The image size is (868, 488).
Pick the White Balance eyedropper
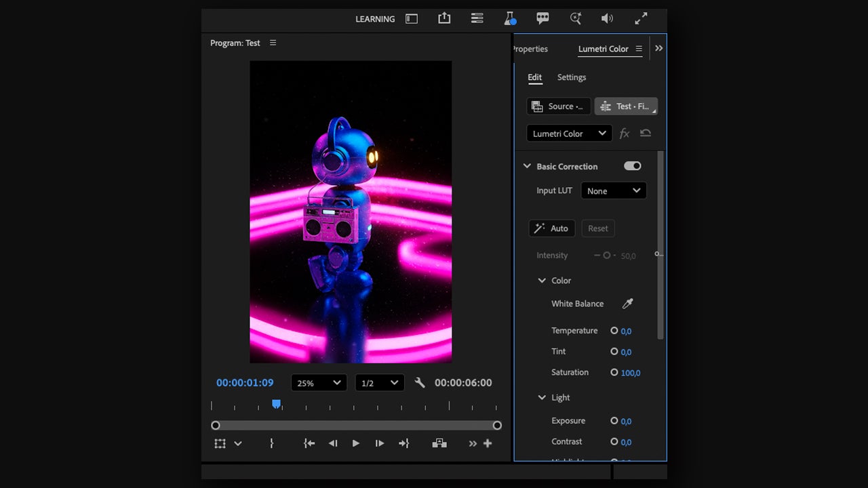(628, 304)
